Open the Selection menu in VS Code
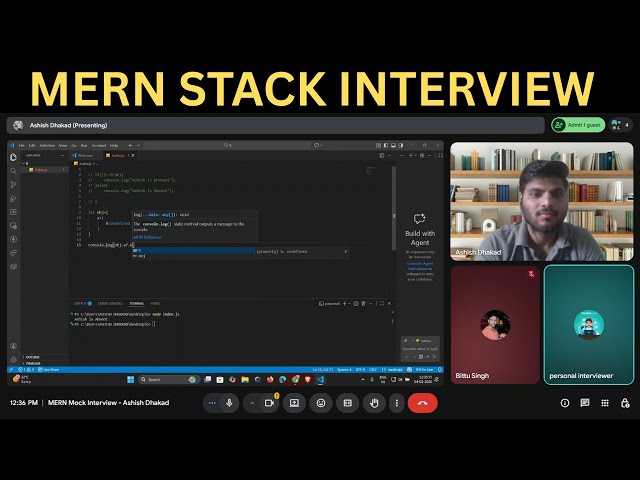 coord(47,145)
